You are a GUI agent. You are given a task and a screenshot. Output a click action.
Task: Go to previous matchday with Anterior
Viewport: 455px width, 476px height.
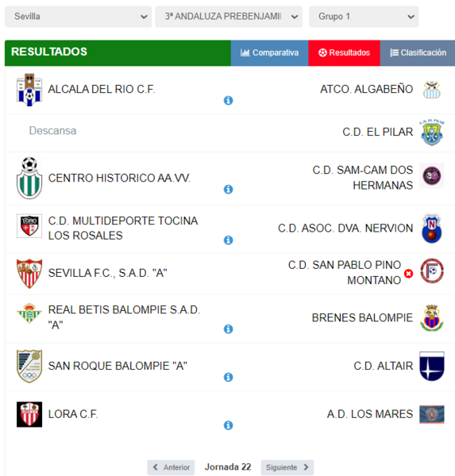[x=171, y=467]
